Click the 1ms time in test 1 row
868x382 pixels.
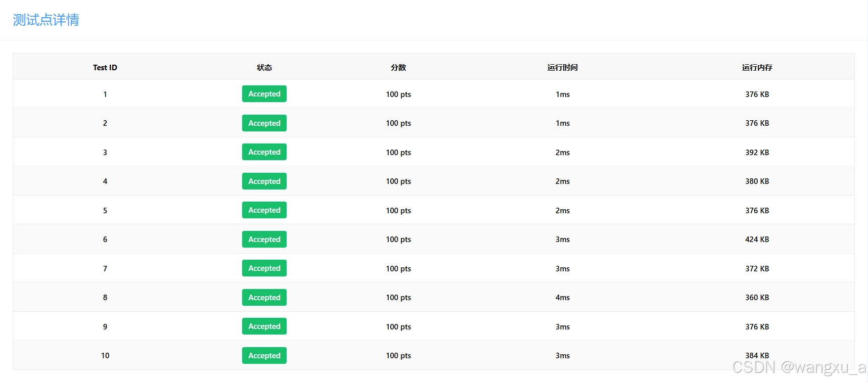[x=563, y=94]
